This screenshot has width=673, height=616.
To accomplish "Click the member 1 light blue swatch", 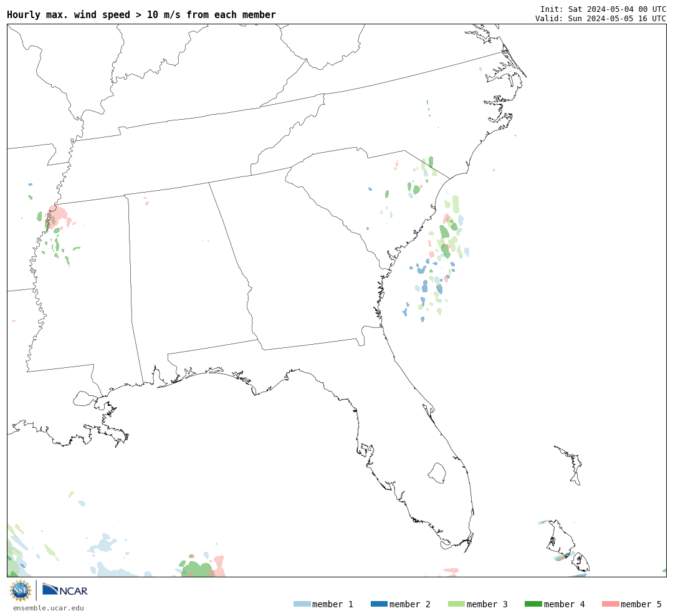I will click(x=302, y=604).
